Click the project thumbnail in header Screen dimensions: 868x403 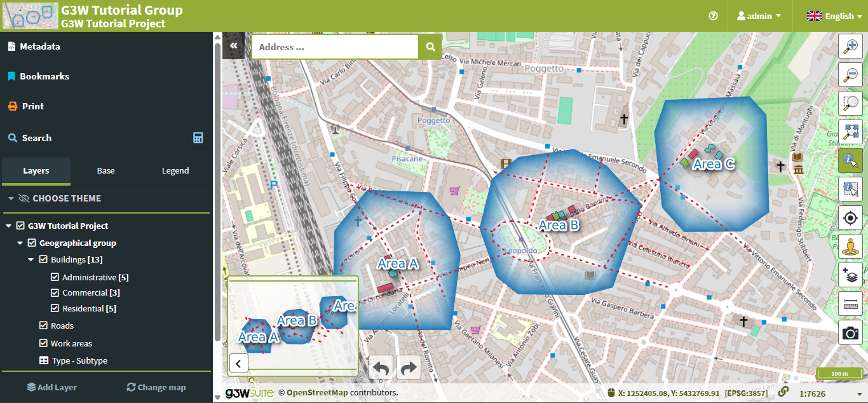point(30,16)
